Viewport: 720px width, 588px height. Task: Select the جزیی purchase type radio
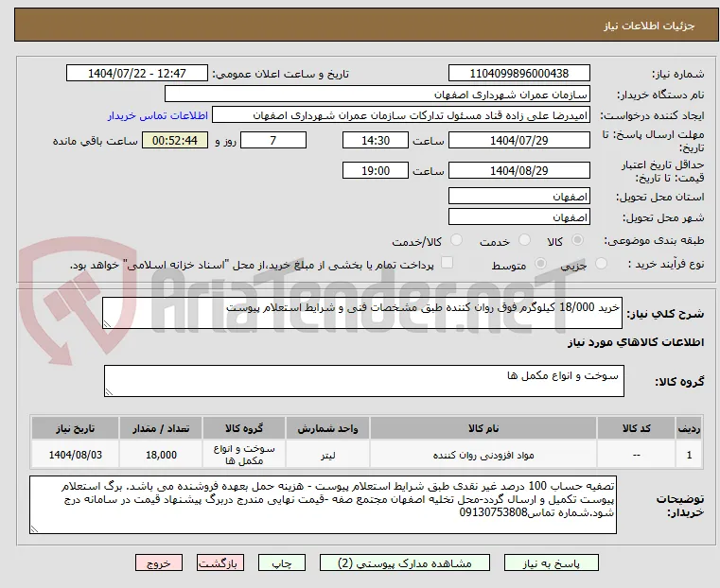601,263
